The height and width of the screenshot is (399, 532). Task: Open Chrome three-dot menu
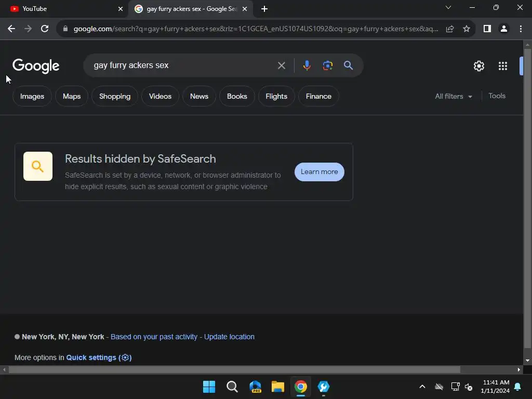point(521,29)
